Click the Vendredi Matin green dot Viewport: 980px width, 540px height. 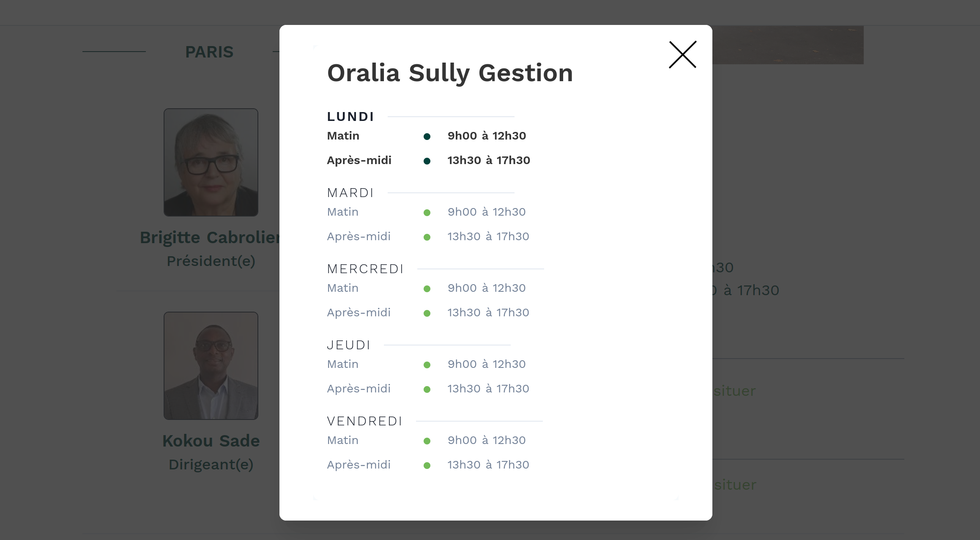pos(427,441)
